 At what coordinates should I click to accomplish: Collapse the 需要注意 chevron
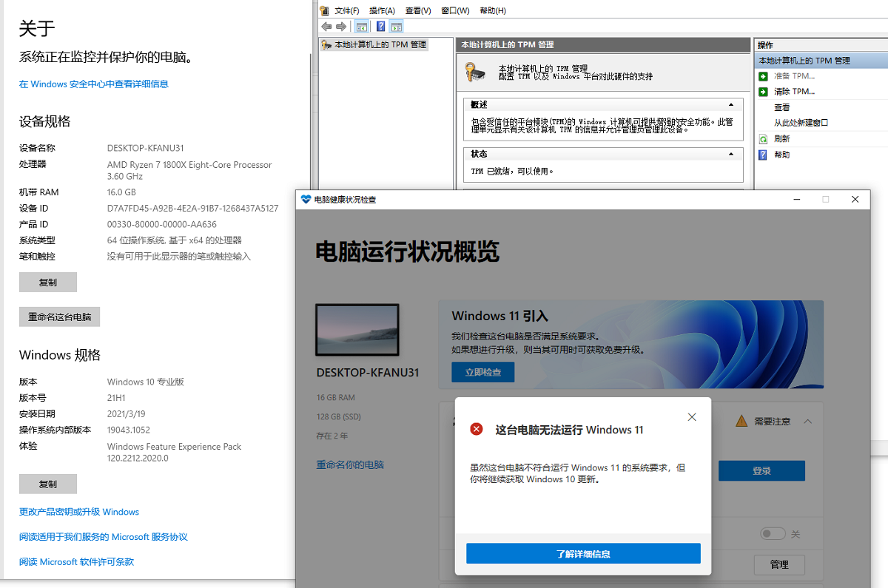coord(808,422)
